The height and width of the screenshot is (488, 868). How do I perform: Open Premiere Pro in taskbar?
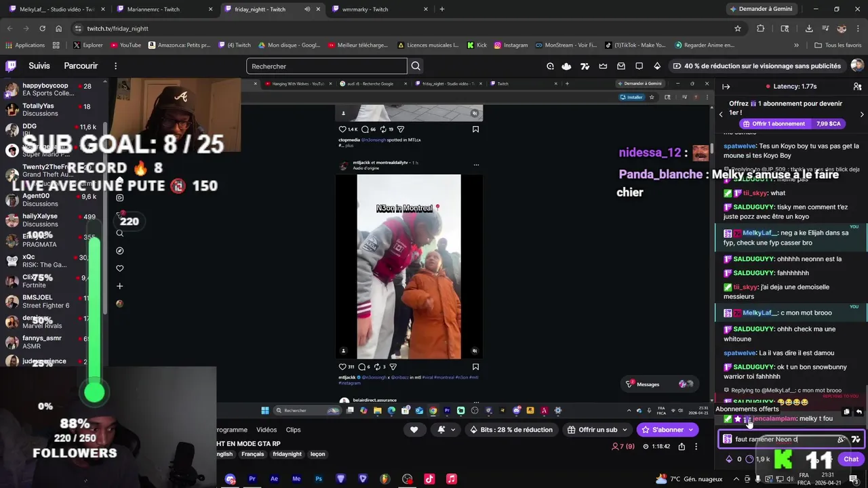[252, 479]
